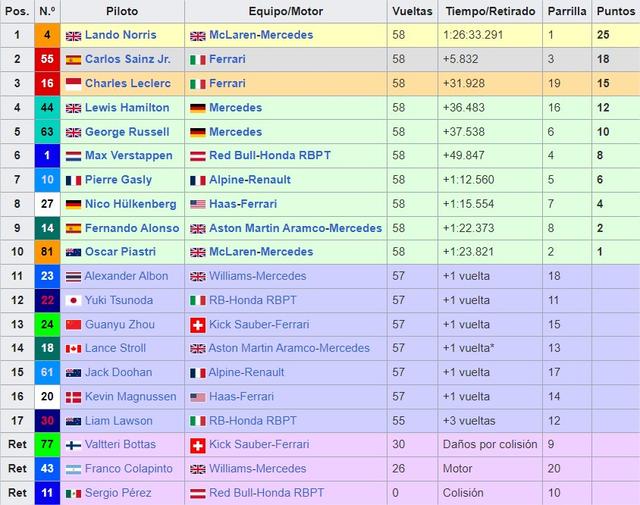Image resolution: width=640 pixels, height=505 pixels.
Task: Click the Mexican flag beside Sergio Pérez
Action: [x=73, y=494]
